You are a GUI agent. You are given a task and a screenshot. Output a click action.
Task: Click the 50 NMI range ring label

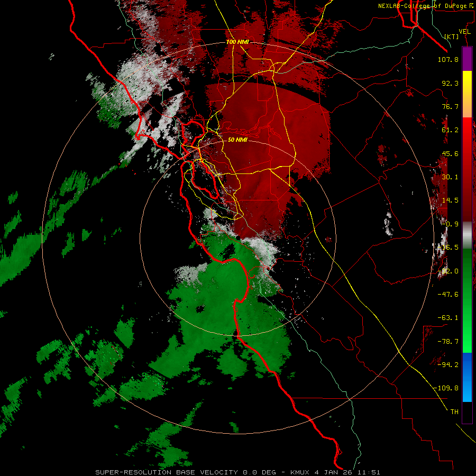[237, 140]
